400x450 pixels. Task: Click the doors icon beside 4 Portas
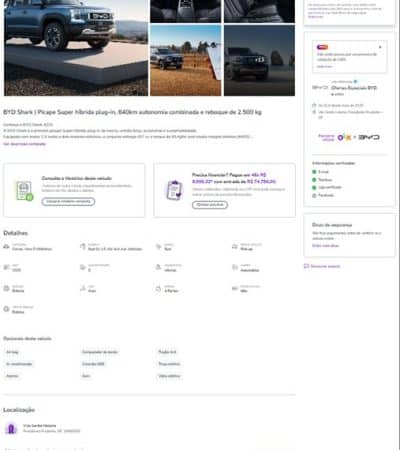tap(159, 288)
